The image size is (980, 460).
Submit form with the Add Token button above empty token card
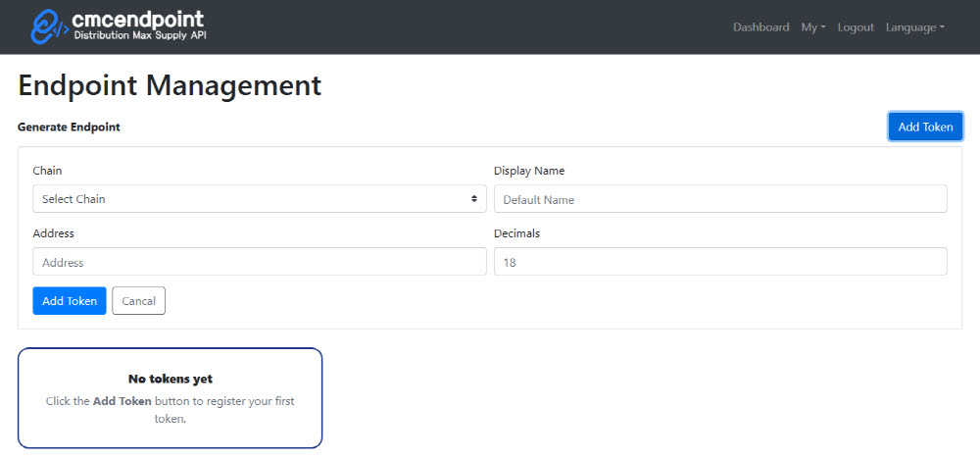pyautogui.click(x=70, y=301)
